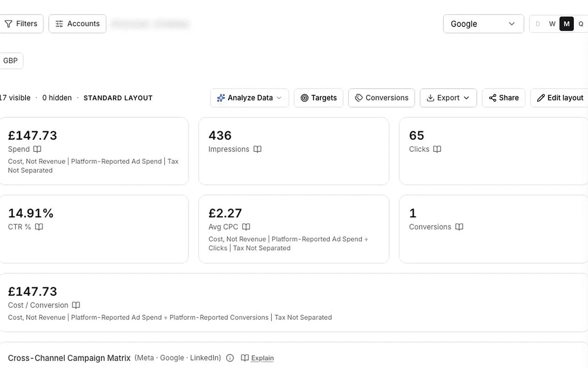Click the £2.27 Avg CPC value

(x=225, y=213)
